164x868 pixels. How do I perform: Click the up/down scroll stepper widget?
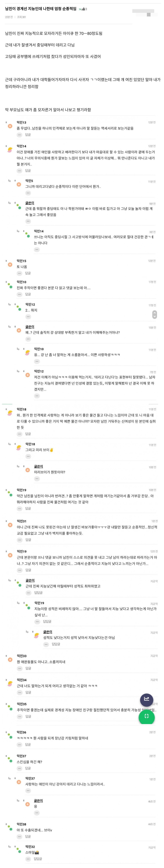click(155, 314)
